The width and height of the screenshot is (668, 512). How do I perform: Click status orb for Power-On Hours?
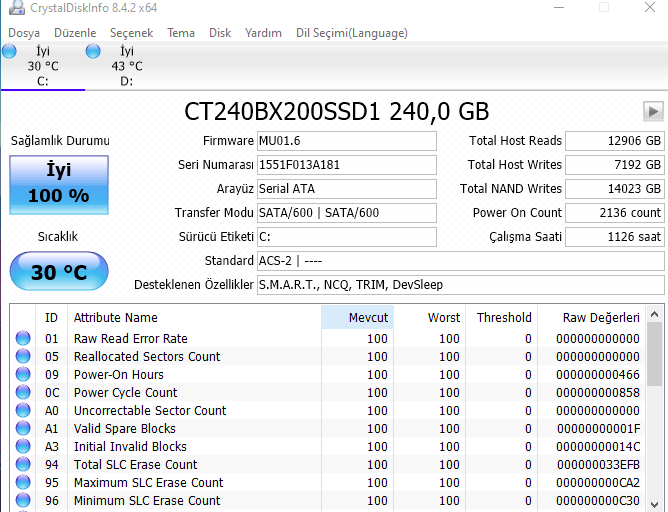tap(23, 374)
